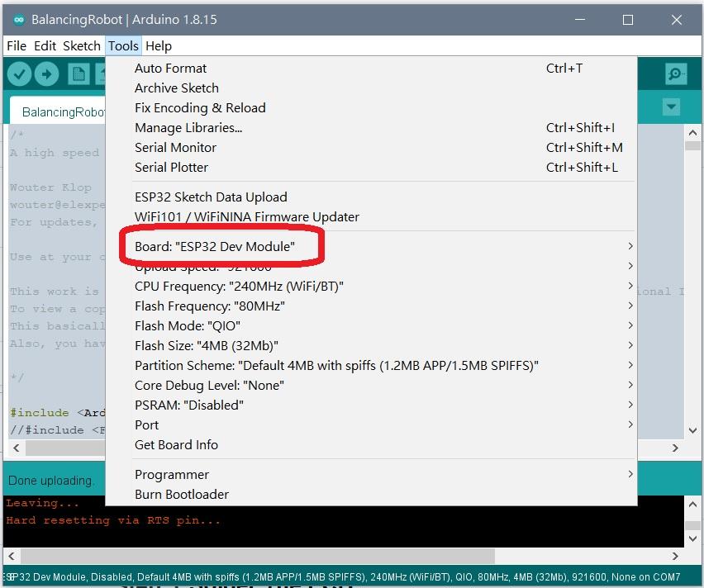
Task: Expand the Port submenu
Action: point(371,424)
